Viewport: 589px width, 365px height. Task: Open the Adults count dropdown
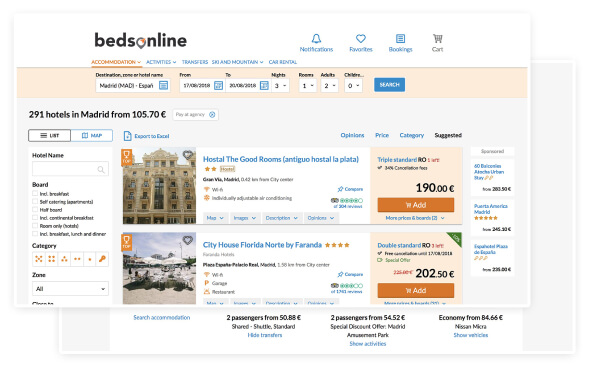coord(329,86)
